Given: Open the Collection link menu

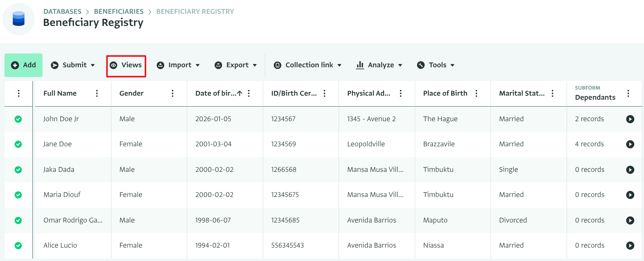Looking at the screenshot, I should (308, 65).
